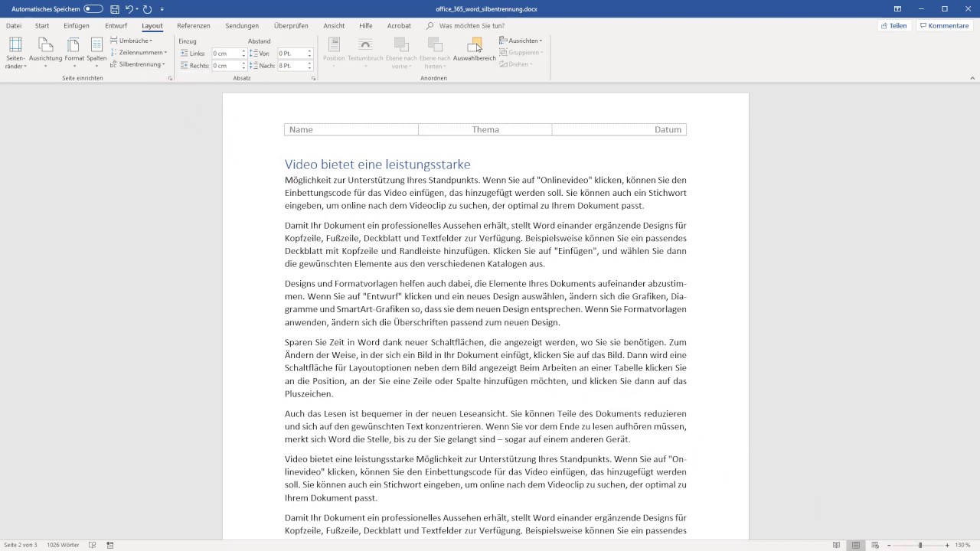Viewport: 980px width, 551px height.
Task: Click the search magnifier icon
Action: pyautogui.click(x=430, y=26)
